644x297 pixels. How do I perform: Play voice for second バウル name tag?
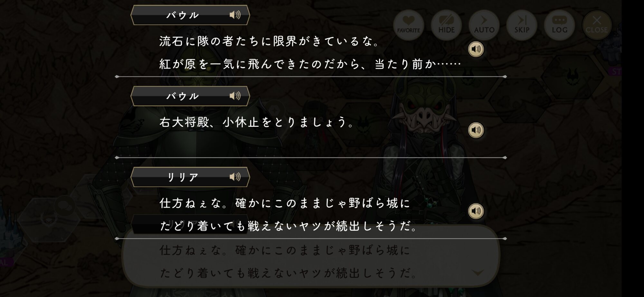coord(235,96)
